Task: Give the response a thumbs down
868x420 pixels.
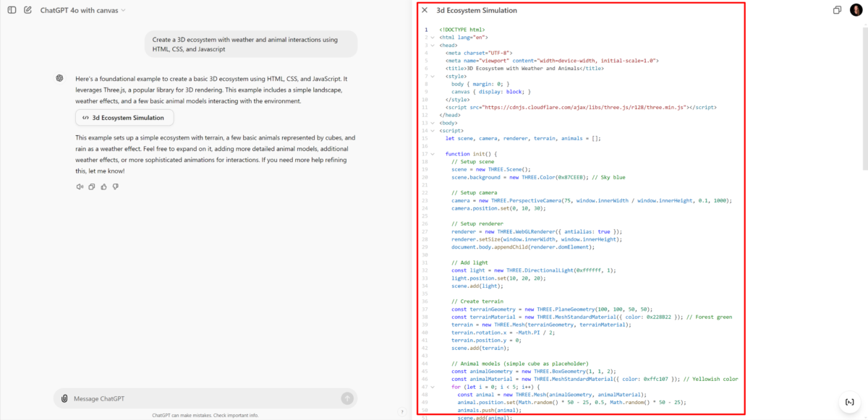Action: [x=115, y=187]
